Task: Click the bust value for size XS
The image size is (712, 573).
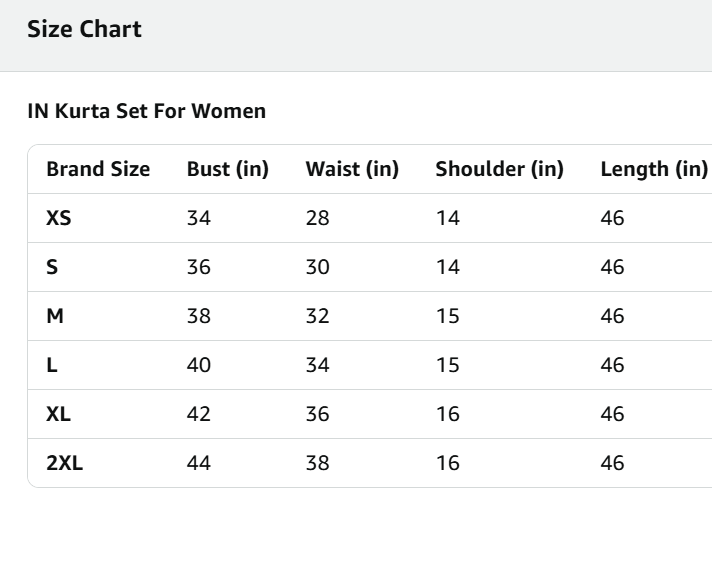Action: click(x=199, y=218)
